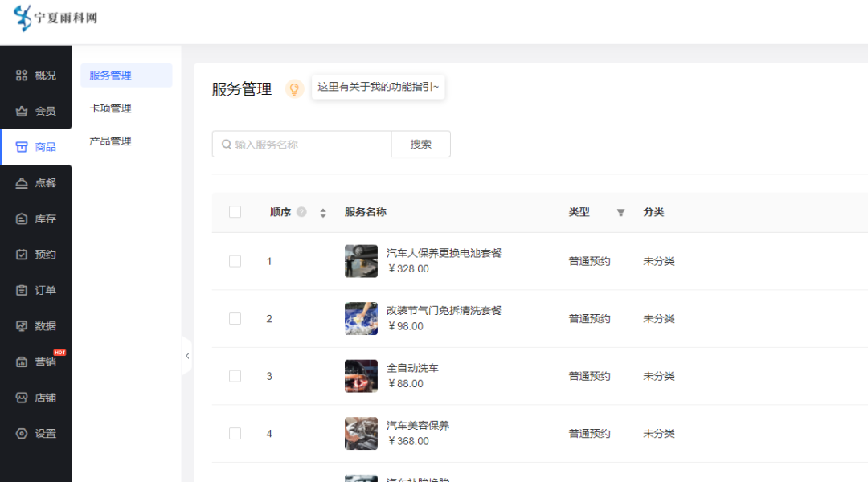
Task: Check the box for 汽车美容保养
Action: click(235, 433)
